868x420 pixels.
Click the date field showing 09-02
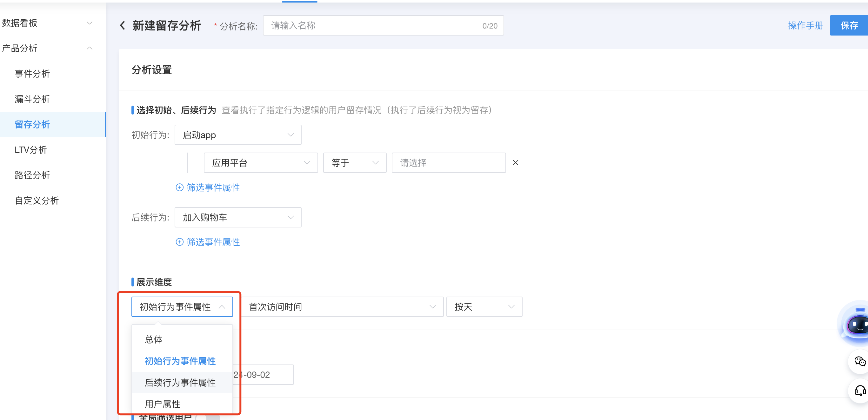click(x=263, y=375)
